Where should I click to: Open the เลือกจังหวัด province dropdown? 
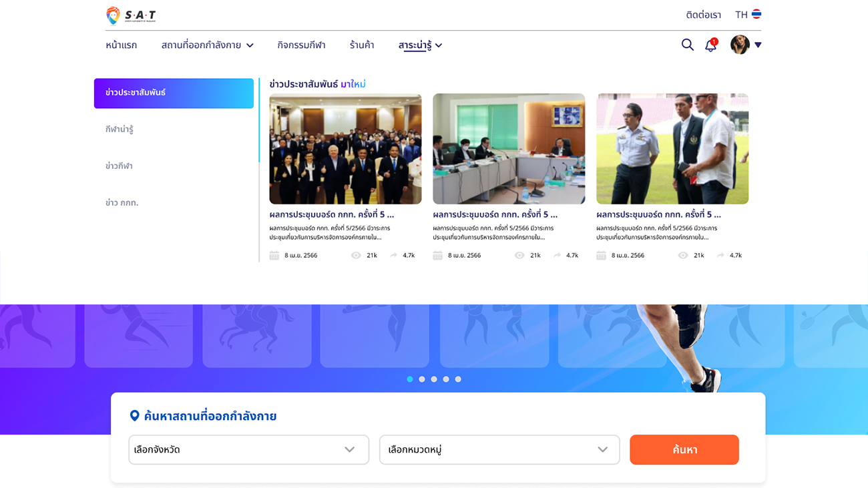point(248,449)
